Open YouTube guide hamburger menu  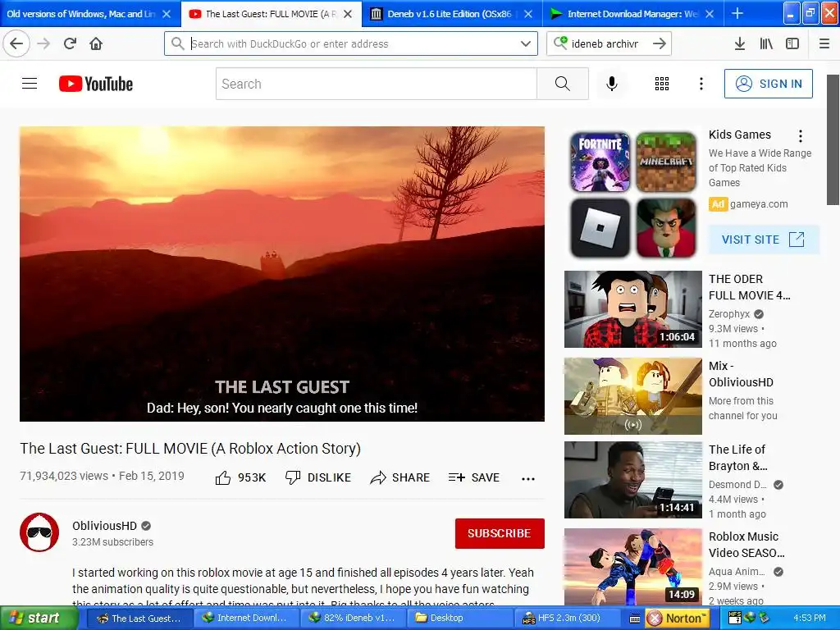tap(30, 84)
